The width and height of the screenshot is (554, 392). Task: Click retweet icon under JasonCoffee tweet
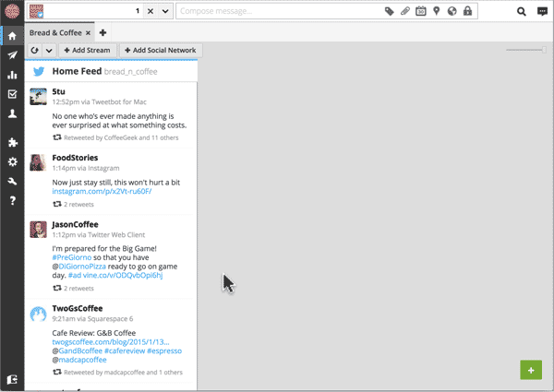click(x=57, y=288)
